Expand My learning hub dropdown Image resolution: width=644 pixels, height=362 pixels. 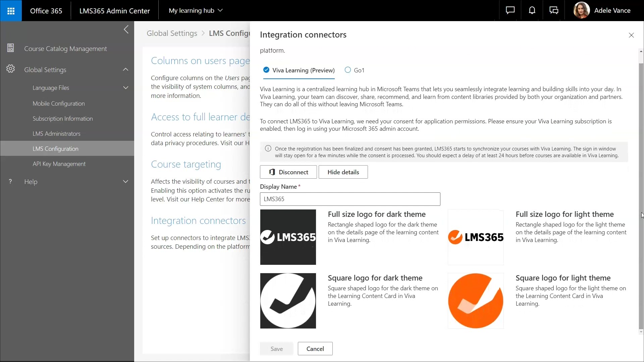196,11
